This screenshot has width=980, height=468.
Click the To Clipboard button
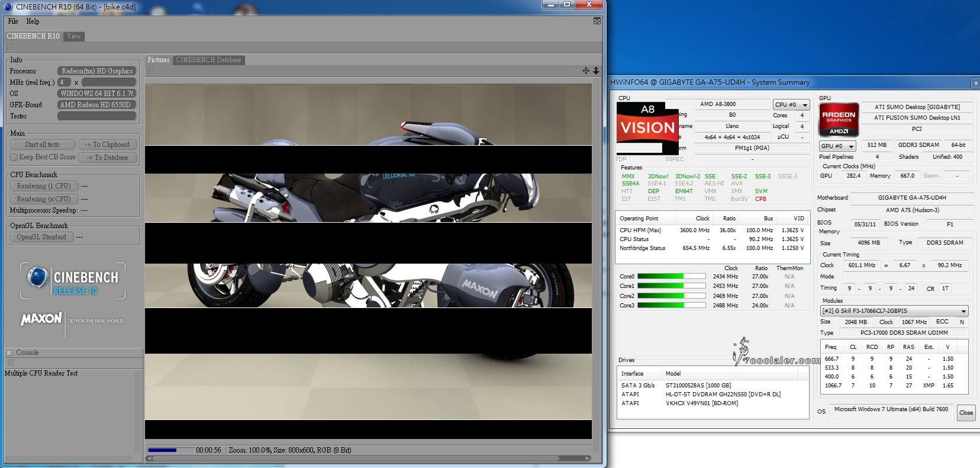click(107, 145)
